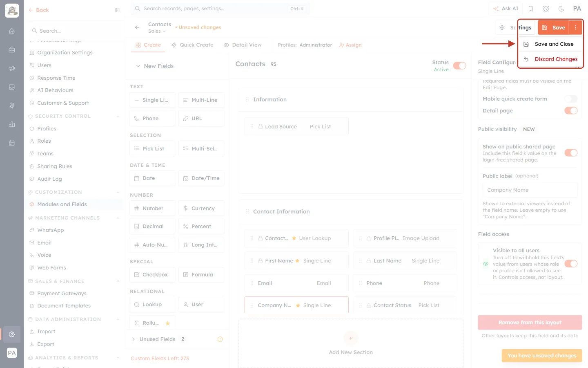
Task: Toggle Show on public shared page
Action: (571, 153)
